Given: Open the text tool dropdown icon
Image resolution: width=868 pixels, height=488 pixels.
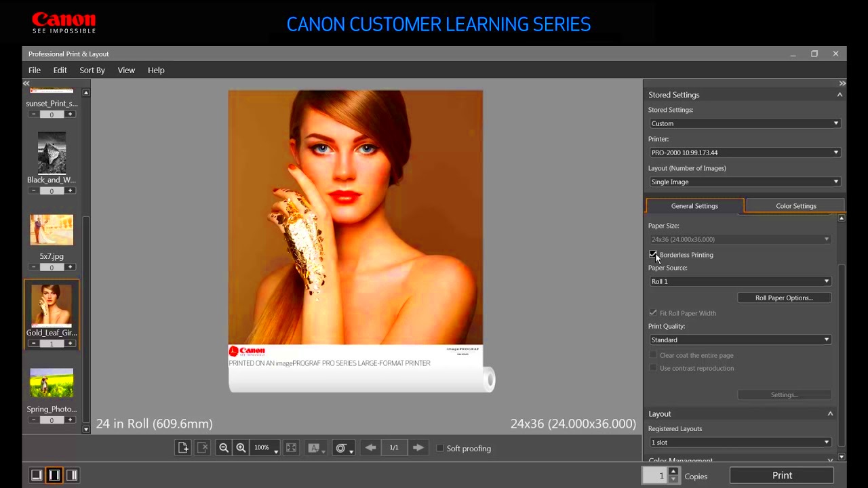Looking at the screenshot, I should [x=315, y=448].
